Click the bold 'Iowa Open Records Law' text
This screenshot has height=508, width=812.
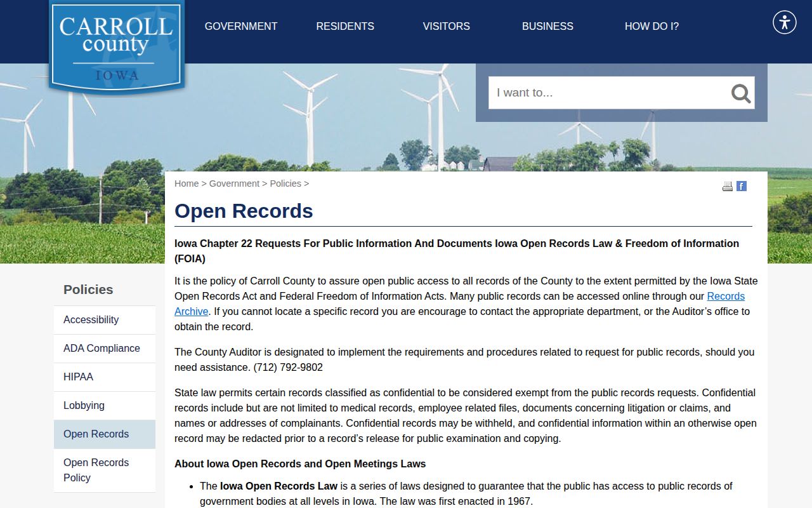point(278,486)
